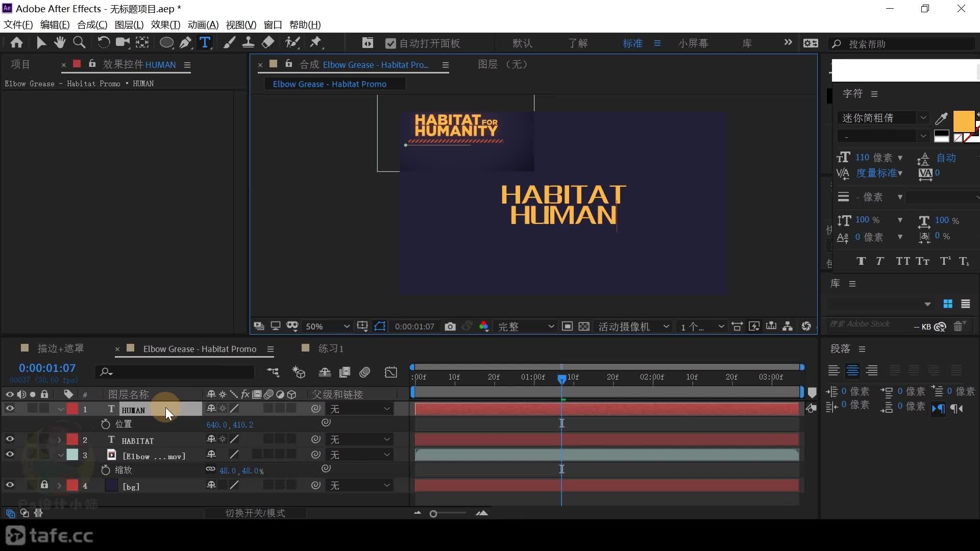Select the Pen tool

point(186,43)
